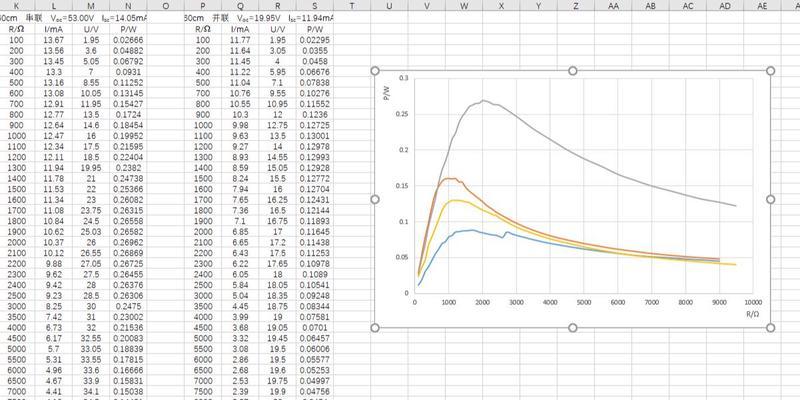Click chart's top-left corner sizing handle
Screen dimensions: 800x400
[x=375, y=70]
